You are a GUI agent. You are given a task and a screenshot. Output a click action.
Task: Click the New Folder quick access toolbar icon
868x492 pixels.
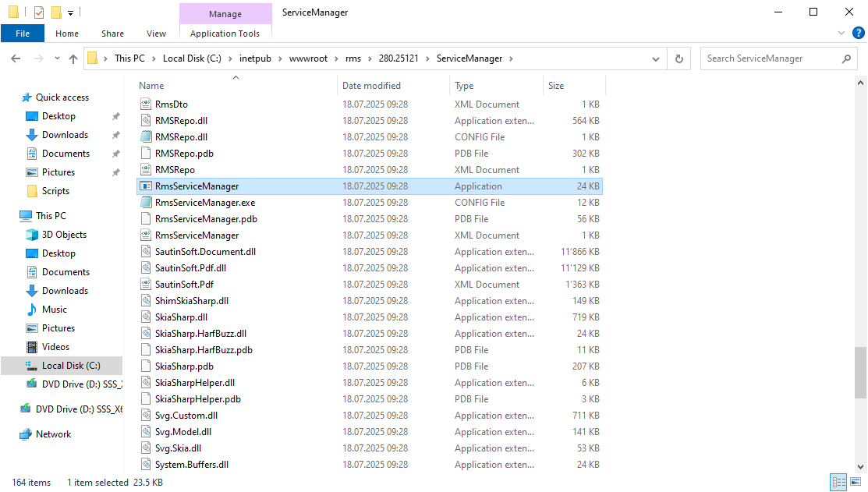tap(56, 12)
